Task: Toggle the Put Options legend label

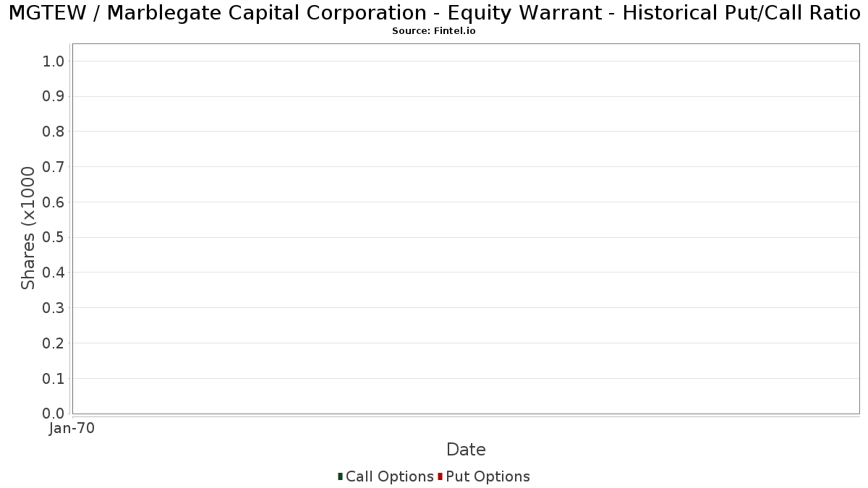Action: pos(488,476)
